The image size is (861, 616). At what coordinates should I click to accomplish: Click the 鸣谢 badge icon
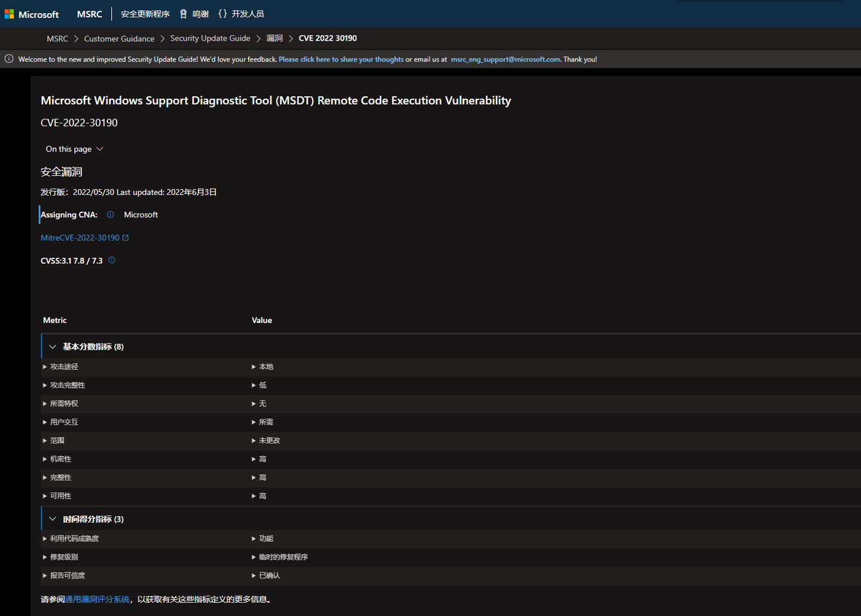[x=184, y=14]
